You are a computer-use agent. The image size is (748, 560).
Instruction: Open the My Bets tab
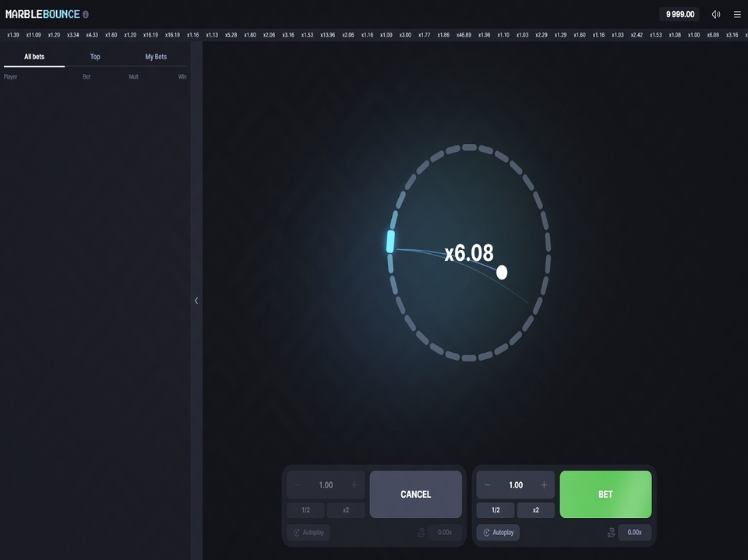(x=156, y=57)
